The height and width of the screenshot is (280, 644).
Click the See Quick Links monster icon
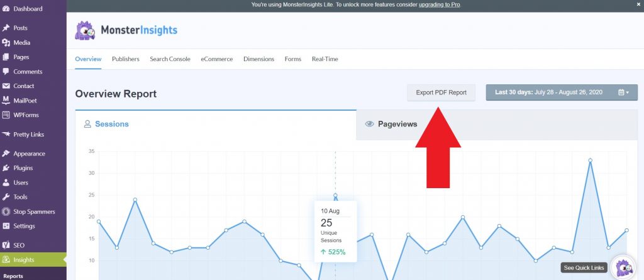point(623,268)
